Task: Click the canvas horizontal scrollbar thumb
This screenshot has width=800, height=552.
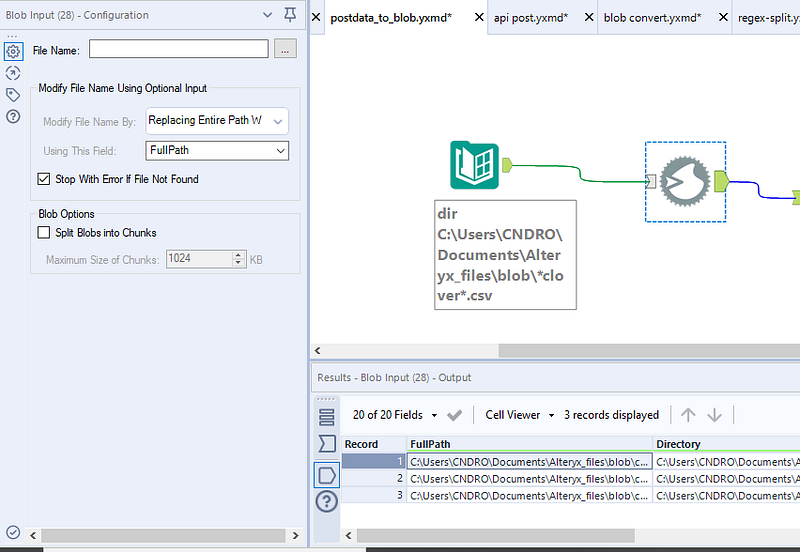Action: coord(649,350)
